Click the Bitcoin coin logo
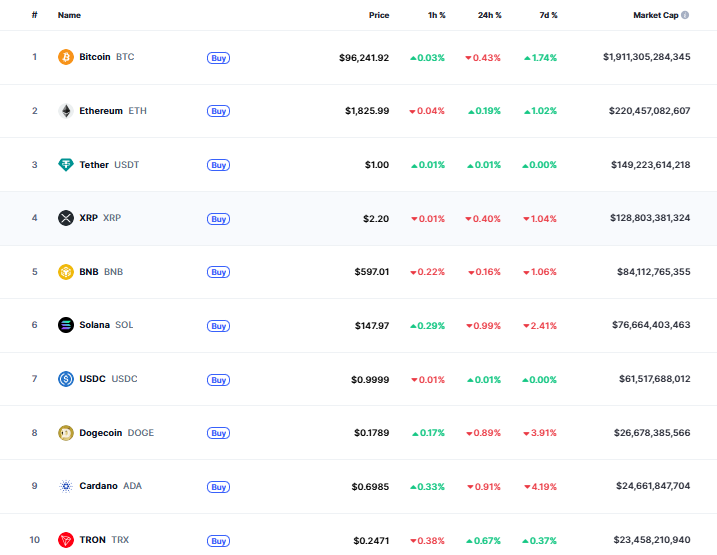Image resolution: width=717 pixels, height=555 pixels. [66, 57]
